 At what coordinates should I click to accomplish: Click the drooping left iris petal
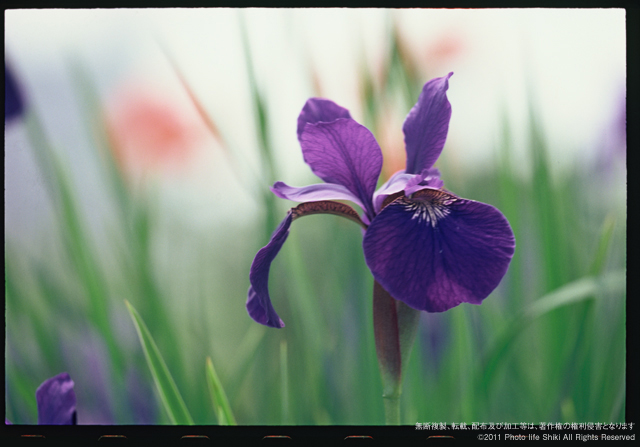tap(264, 280)
